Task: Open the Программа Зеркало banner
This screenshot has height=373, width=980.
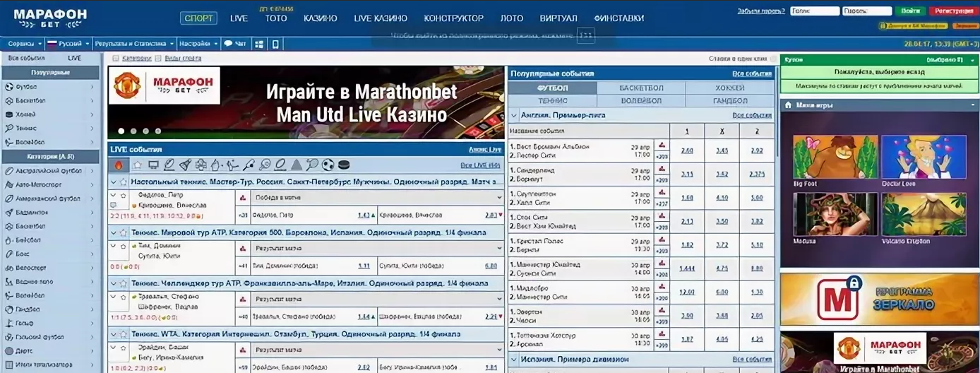Action: click(879, 299)
